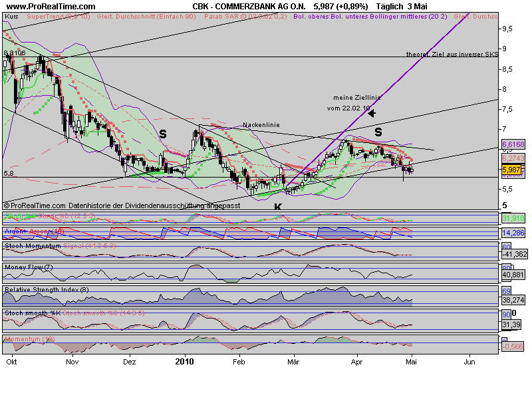Select the CBK - COMMERZBANK AG O.N. title
Viewport: 532px width, 399px height.
[x=249, y=6]
